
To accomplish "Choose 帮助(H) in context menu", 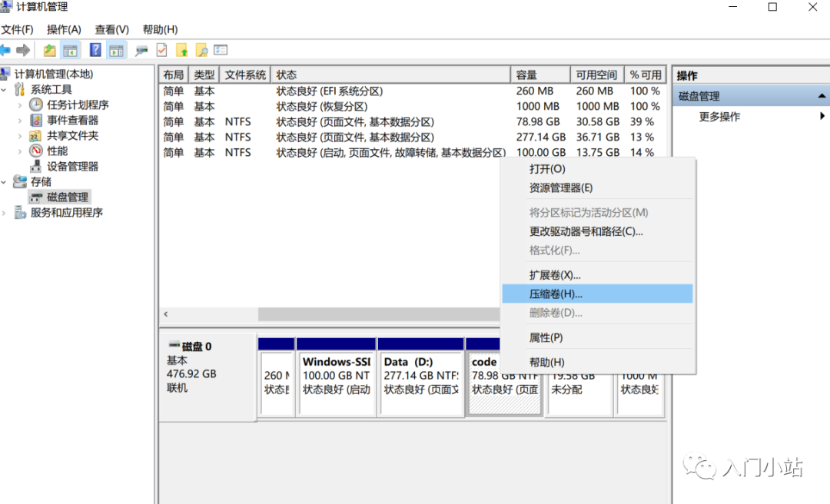I will pyautogui.click(x=597, y=363).
